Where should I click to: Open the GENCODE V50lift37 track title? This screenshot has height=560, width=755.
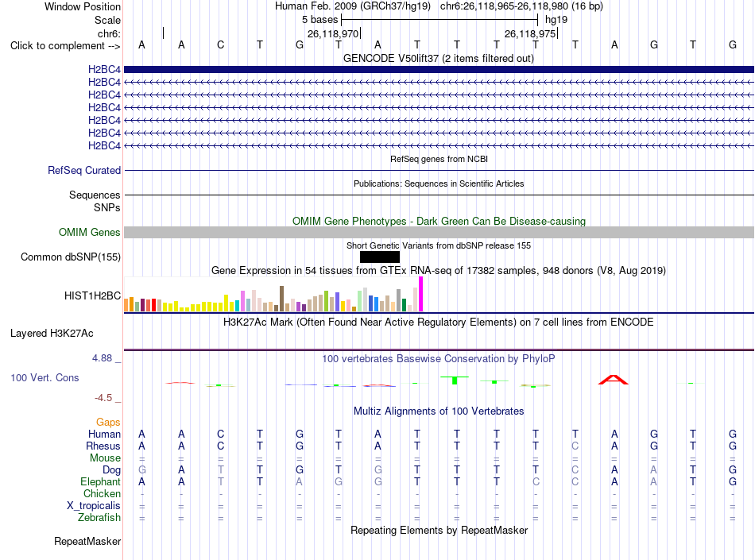click(438, 59)
